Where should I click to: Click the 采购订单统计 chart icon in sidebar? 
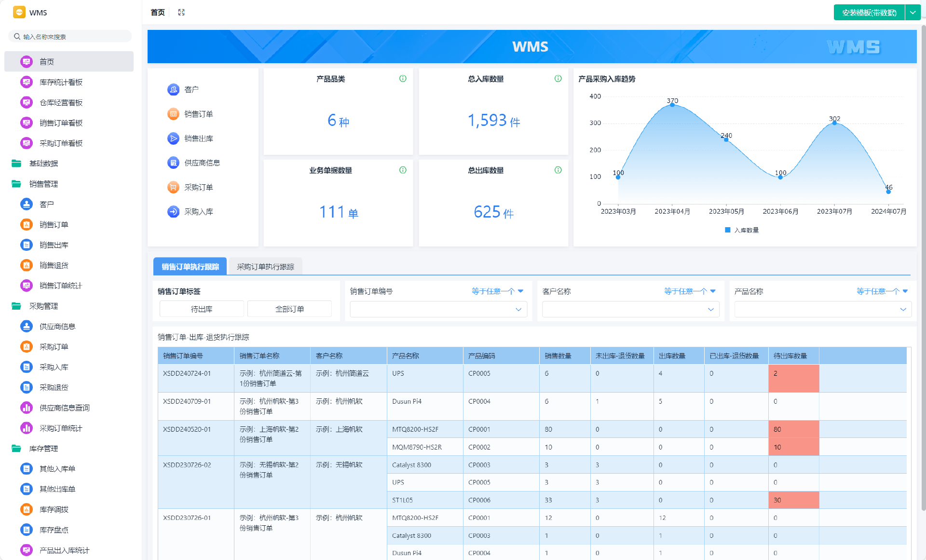click(26, 428)
